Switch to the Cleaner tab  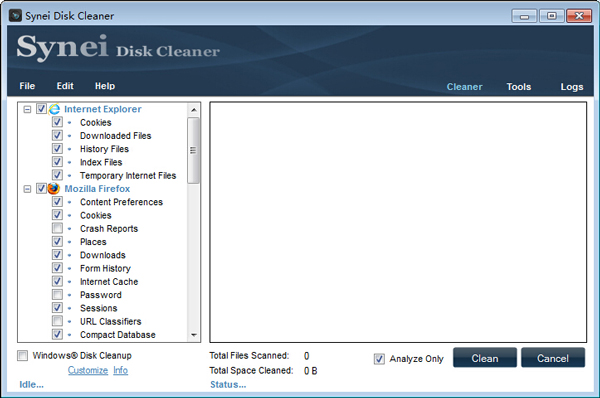pos(465,87)
